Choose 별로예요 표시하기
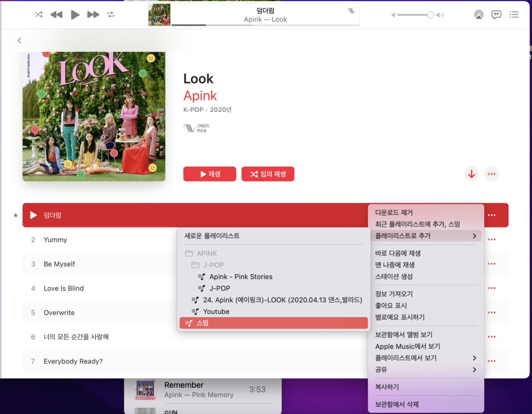 (426, 317)
